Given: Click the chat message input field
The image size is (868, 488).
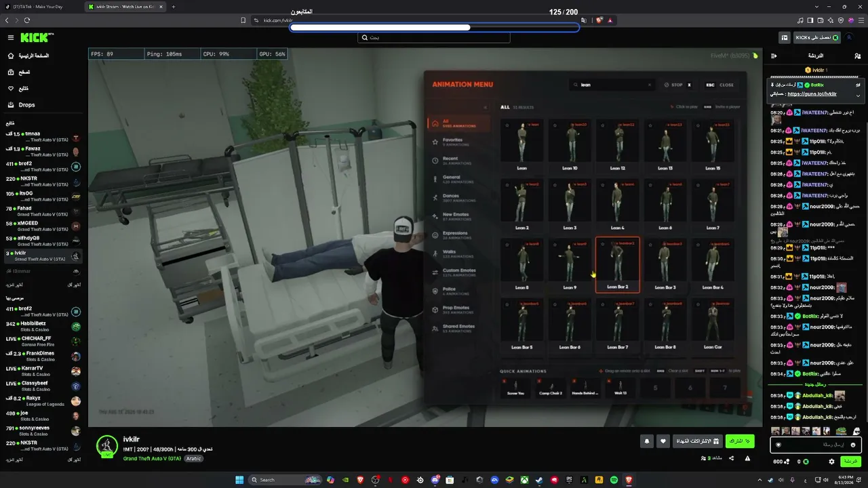Looking at the screenshot, I should click(816, 445).
